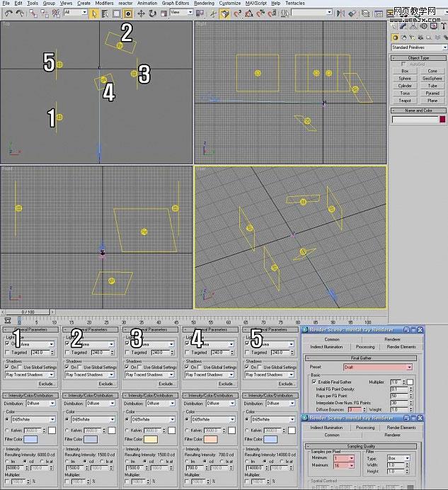Choose the Select and Scale tool
448x490 pixels.
click(x=163, y=13)
